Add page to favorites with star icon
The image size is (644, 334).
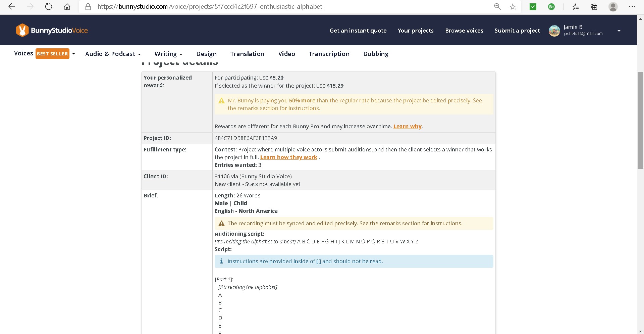coord(513,7)
